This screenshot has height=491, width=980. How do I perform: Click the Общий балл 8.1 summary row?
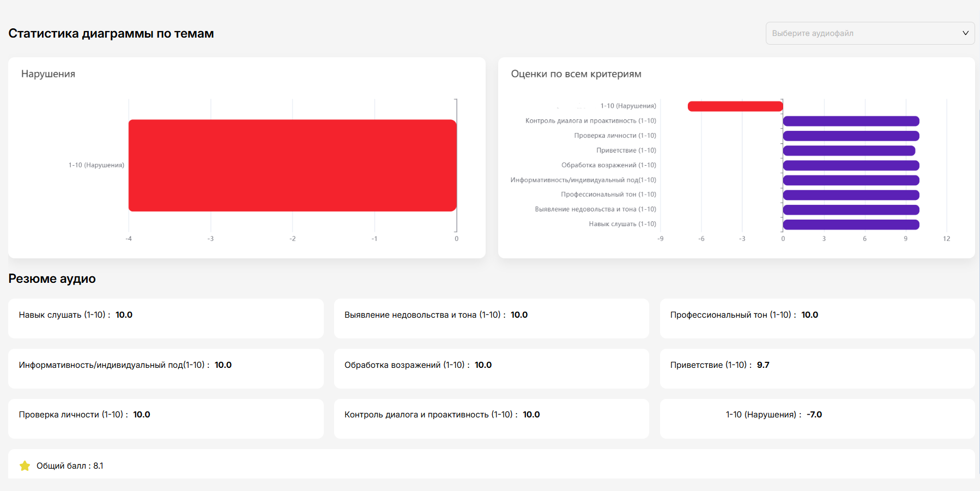pyautogui.click(x=491, y=465)
